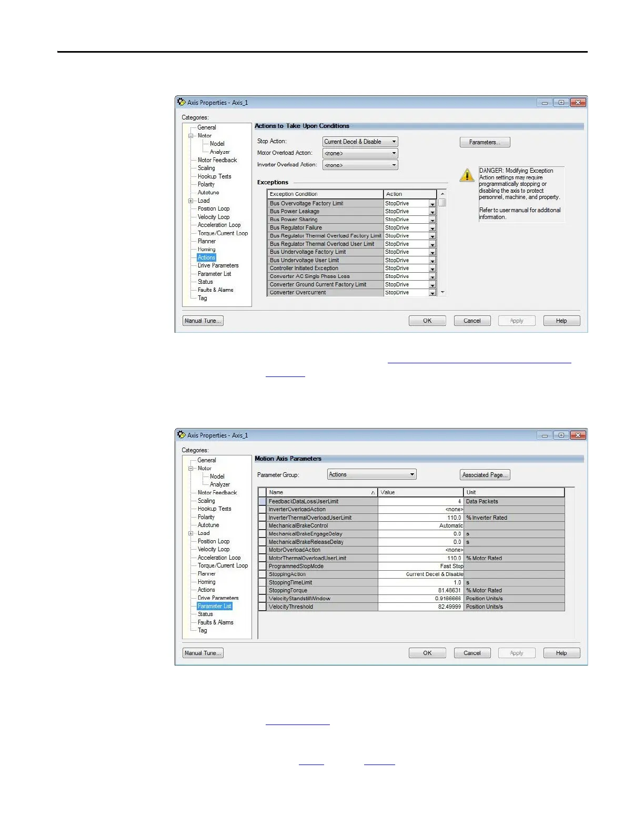This screenshot has width=644, height=834.
Task: Select Analyzer under Motor in the lower window tree
Action: (x=220, y=484)
